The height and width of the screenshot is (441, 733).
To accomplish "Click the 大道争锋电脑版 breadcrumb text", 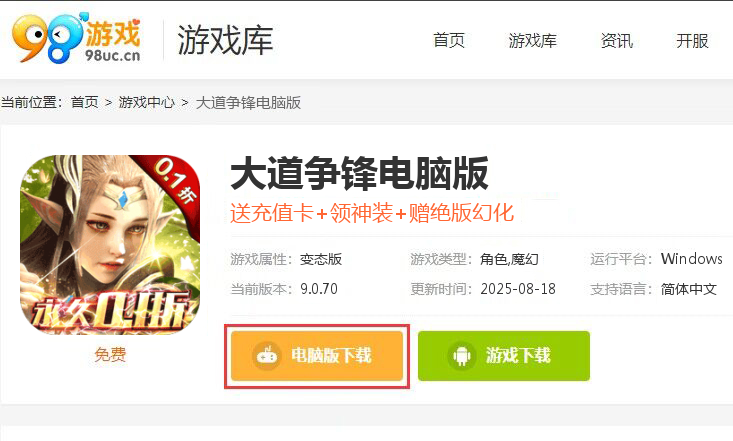I will point(248,102).
